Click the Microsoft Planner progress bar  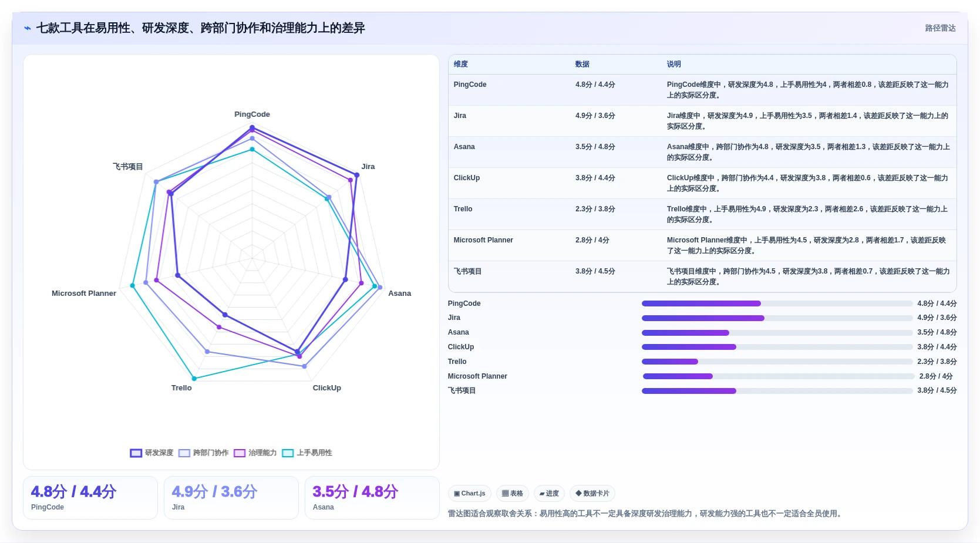click(x=779, y=376)
